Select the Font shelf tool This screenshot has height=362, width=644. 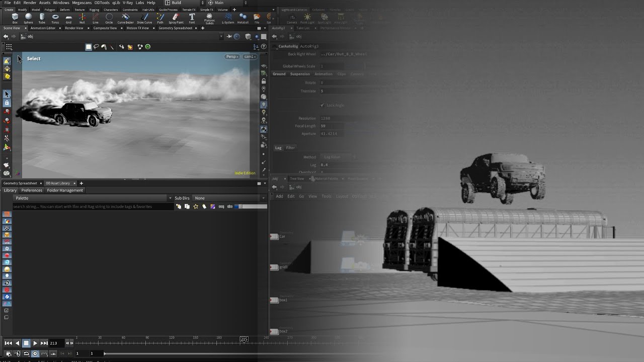(192, 19)
